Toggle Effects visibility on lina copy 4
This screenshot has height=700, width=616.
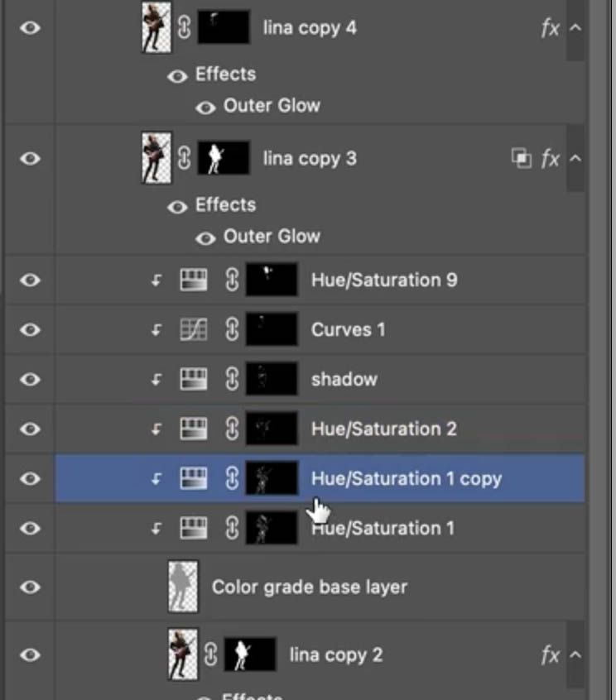point(176,74)
